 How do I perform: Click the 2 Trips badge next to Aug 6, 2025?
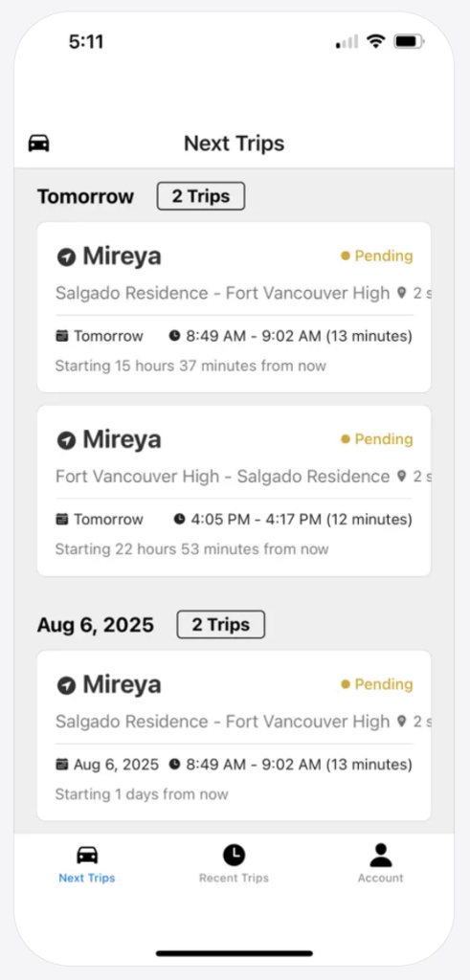click(x=220, y=624)
